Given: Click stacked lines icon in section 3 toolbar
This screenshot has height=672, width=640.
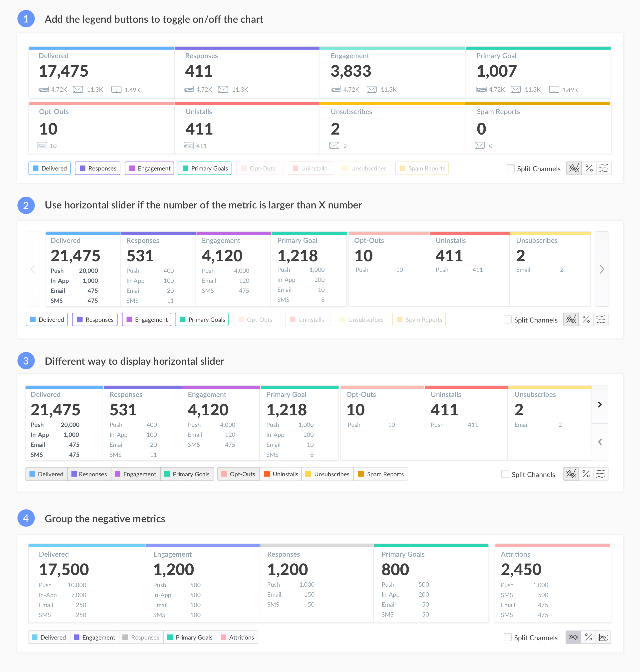Looking at the screenshot, I should click(601, 474).
